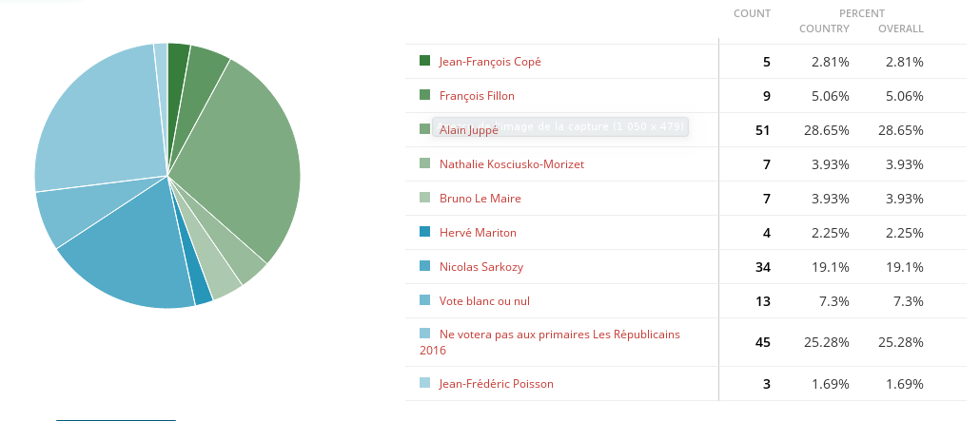The image size is (980, 421).
Task: Click Jean-Frédéric Poisson legend color square
Action: [424, 383]
